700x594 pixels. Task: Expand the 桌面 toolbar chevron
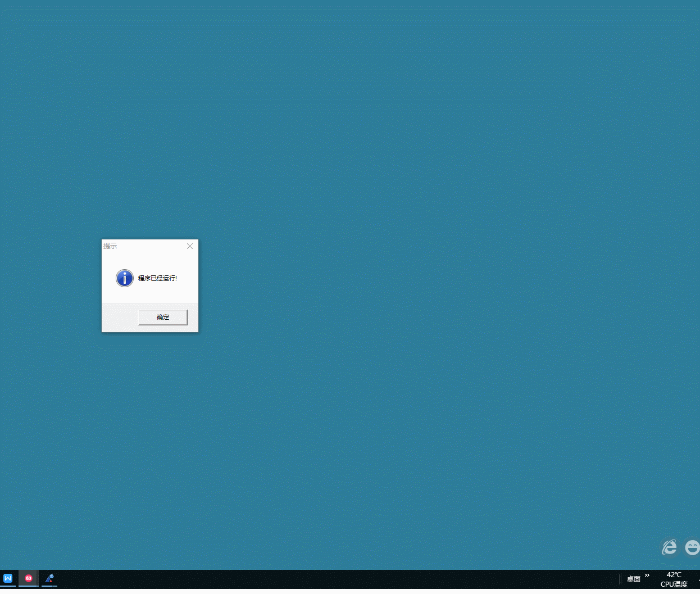(x=647, y=575)
